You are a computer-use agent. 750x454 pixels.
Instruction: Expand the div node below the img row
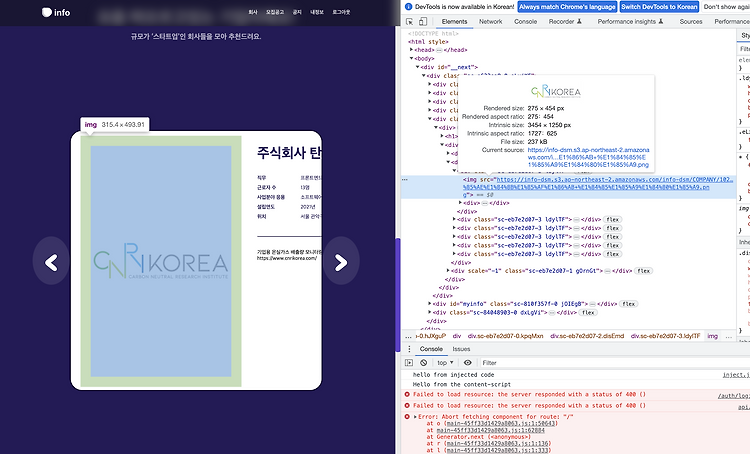pyautogui.click(x=461, y=203)
